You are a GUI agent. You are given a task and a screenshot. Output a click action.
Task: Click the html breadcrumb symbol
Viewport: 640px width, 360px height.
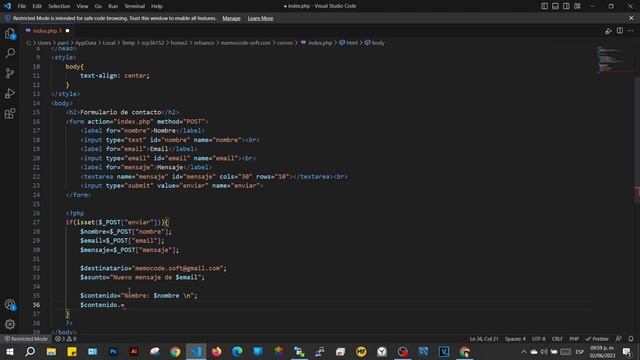349,43
